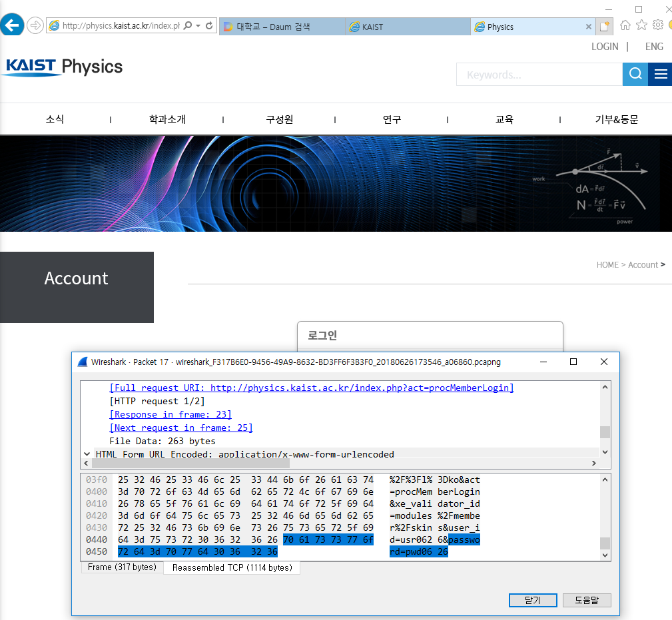
Task: Open the 구성원 menu
Action: tap(280, 120)
